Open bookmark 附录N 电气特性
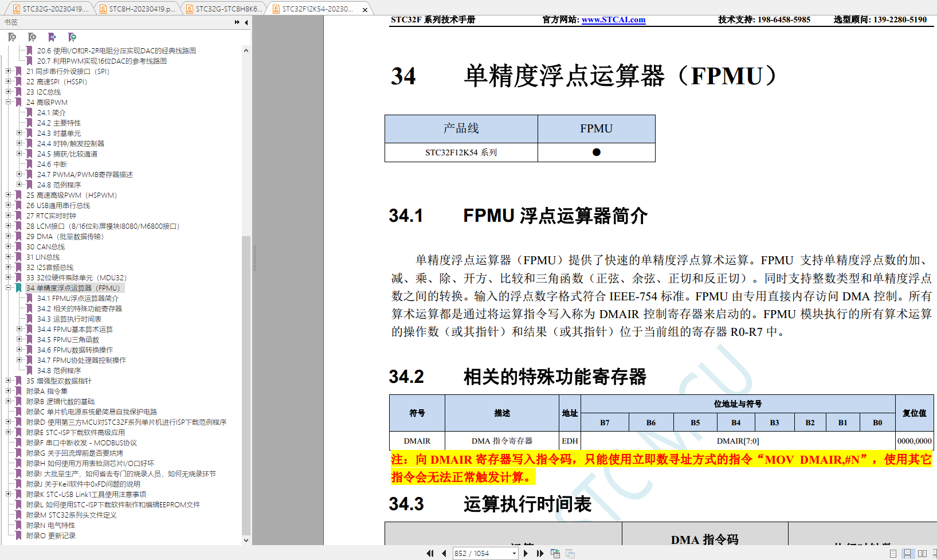The width and height of the screenshot is (937, 560). tap(50, 525)
